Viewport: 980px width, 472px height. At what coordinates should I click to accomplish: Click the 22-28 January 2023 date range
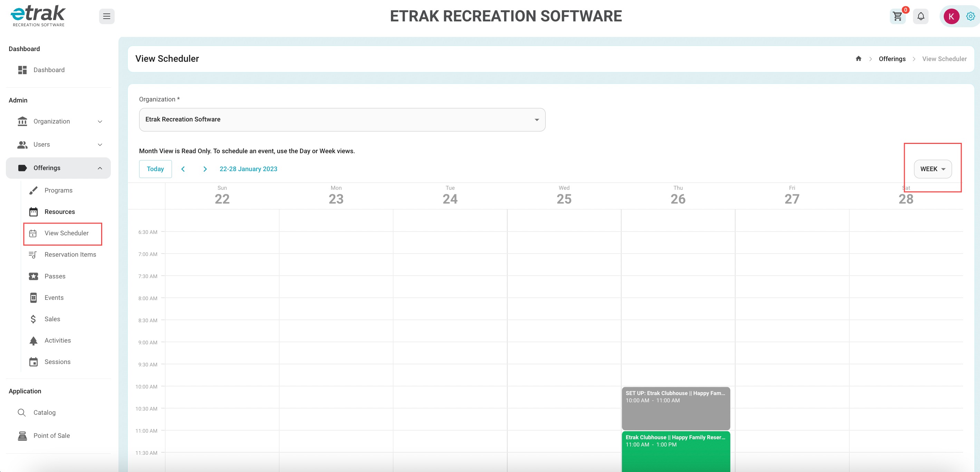(x=248, y=169)
